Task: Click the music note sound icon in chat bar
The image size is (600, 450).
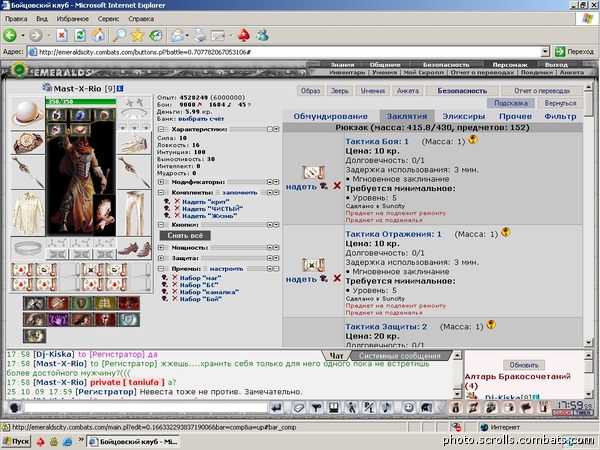Action: (x=386, y=408)
